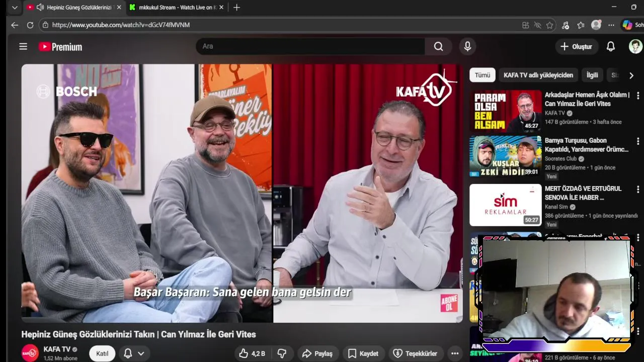The image size is (644, 362).
Task: Close the mkkukul Stream tab
Action: [x=222, y=8]
